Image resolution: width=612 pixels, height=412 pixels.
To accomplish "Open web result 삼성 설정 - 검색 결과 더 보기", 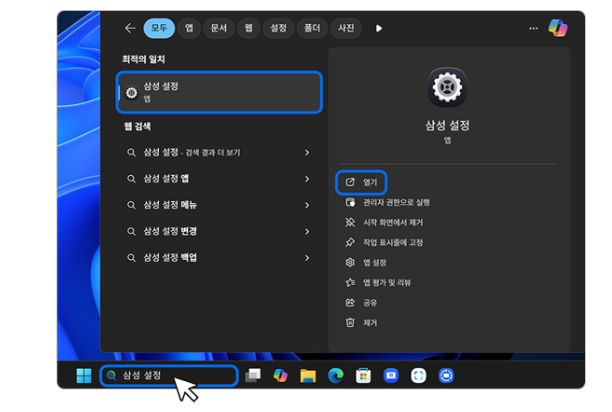I will pyautogui.click(x=219, y=153).
